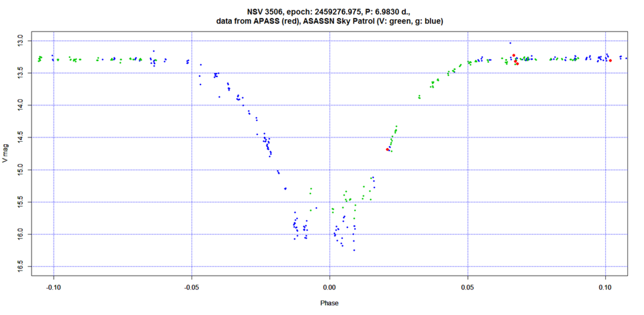This screenshot has height=315, width=644.
Task: Click the y-axis tick label '13.0'
Action: click(x=19, y=41)
